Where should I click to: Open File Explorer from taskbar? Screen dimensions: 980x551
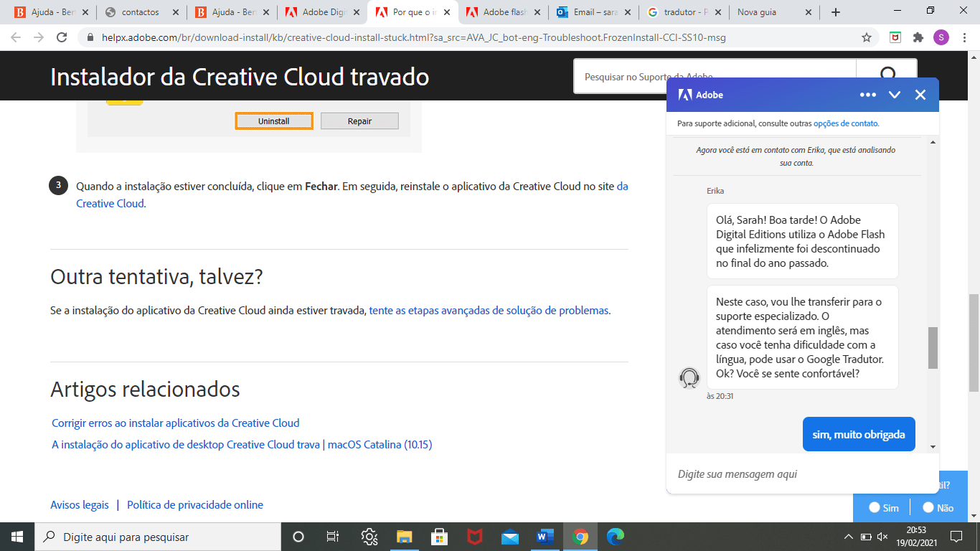pos(405,537)
